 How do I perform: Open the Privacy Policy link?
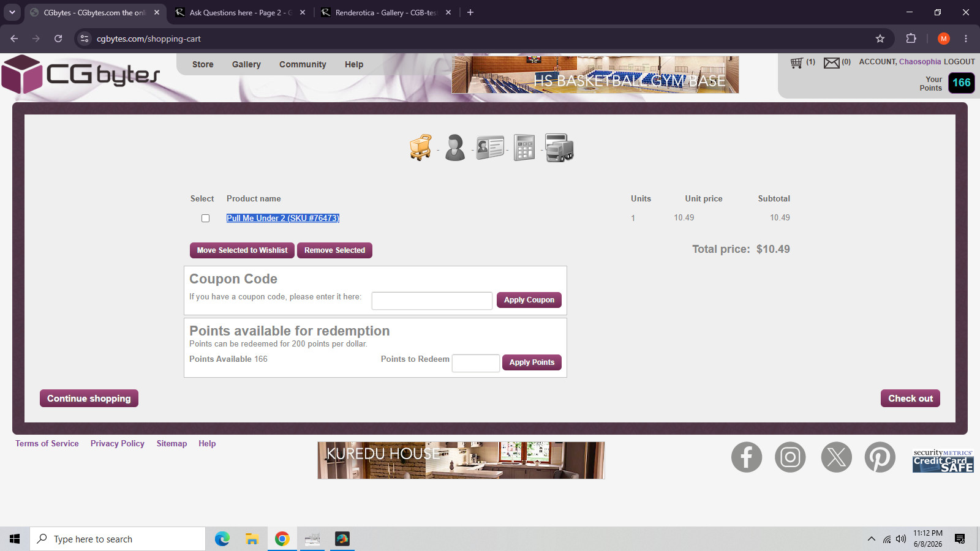tap(118, 443)
